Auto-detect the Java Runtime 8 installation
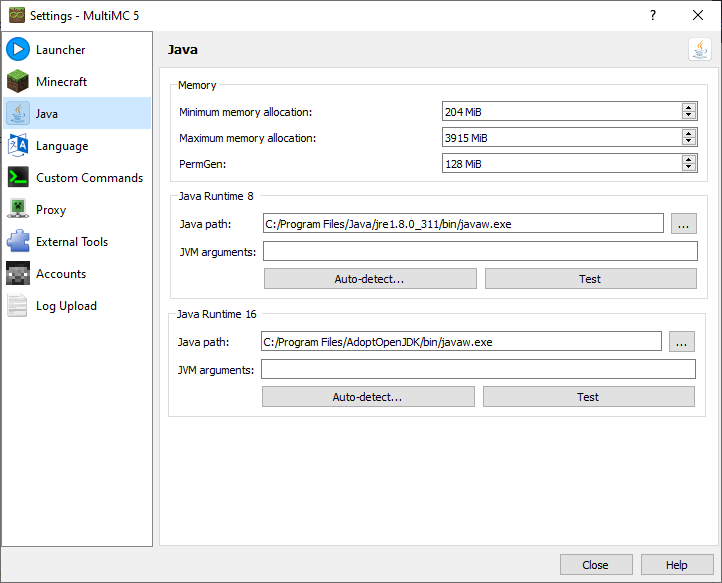Image resolution: width=722 pixels, height=583 pixels. (370, 279)
